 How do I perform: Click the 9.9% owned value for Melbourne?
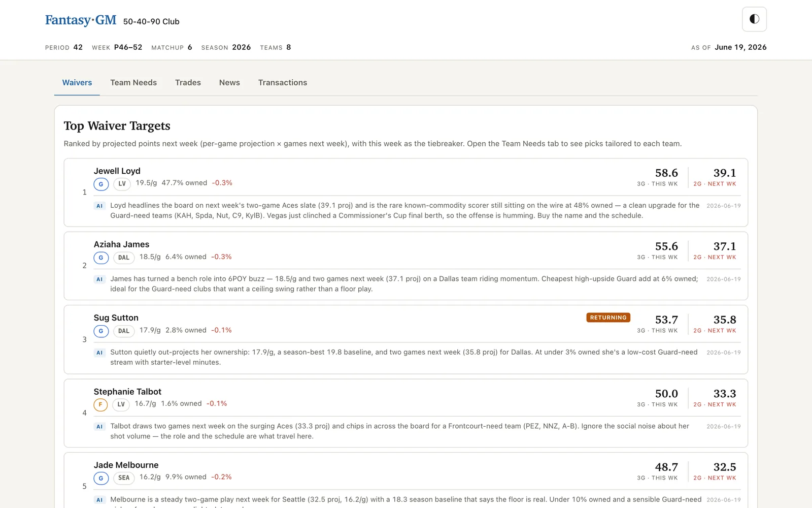coord(186,477)
